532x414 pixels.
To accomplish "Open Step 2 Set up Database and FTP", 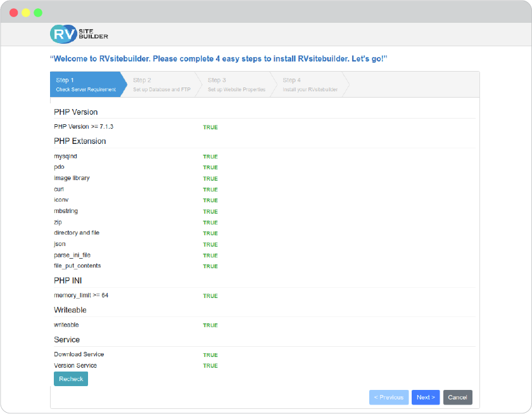I will click(x=161, y=84).
